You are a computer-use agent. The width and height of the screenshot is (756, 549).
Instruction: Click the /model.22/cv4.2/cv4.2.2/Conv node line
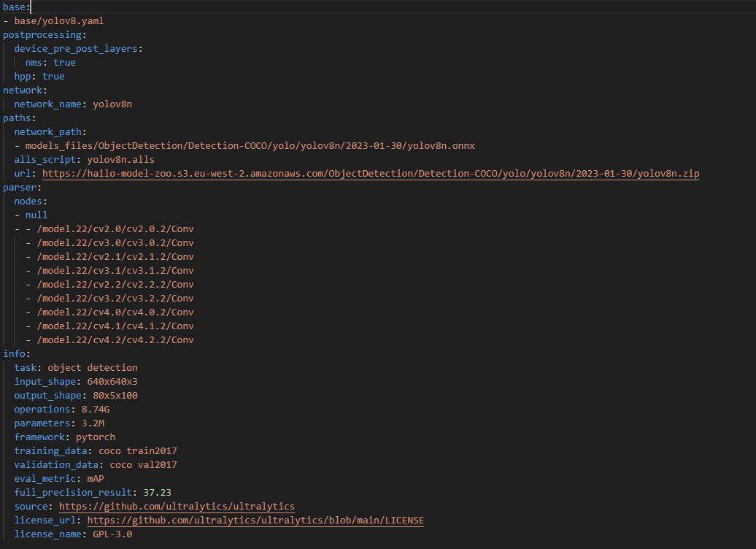115,340
